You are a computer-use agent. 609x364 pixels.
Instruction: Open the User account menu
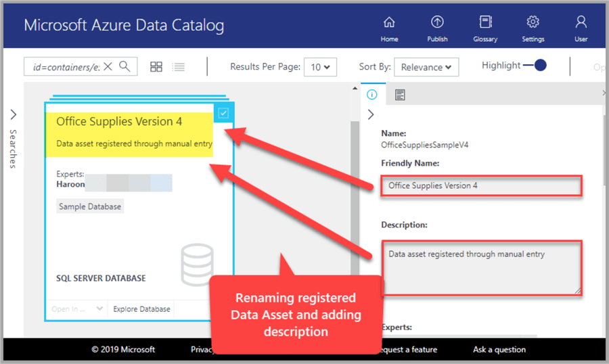pos(581,28)
